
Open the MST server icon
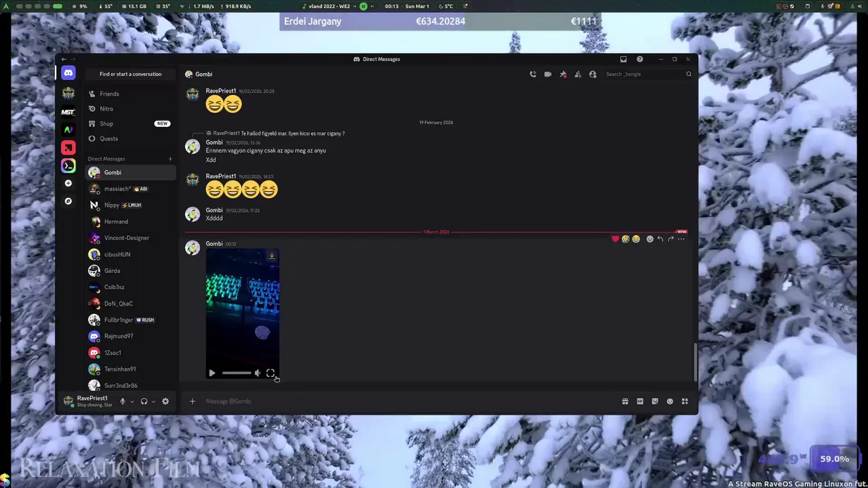(x=68, y=112)
